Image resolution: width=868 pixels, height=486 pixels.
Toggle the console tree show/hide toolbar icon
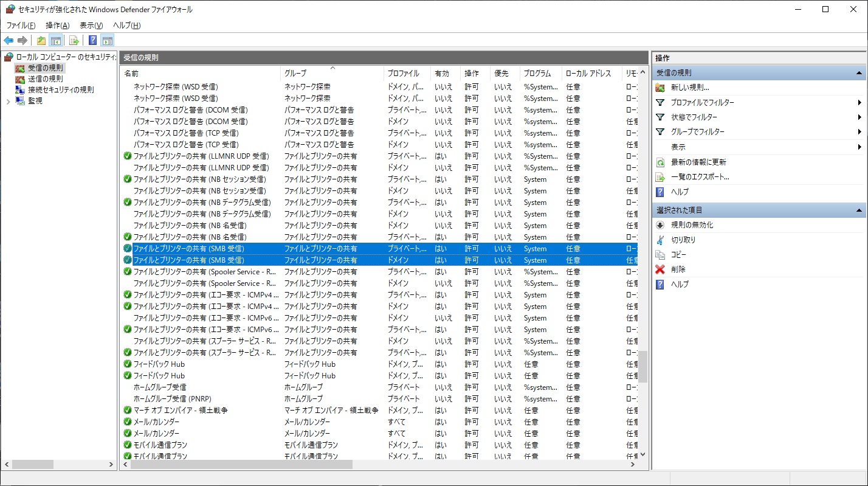coord(55,41)
